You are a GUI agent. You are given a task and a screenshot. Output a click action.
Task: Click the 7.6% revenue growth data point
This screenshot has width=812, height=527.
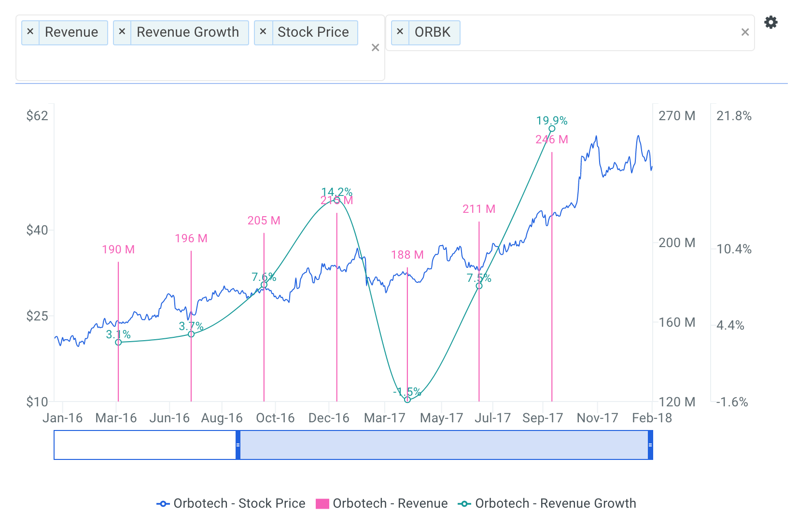[x=264, y=285]
